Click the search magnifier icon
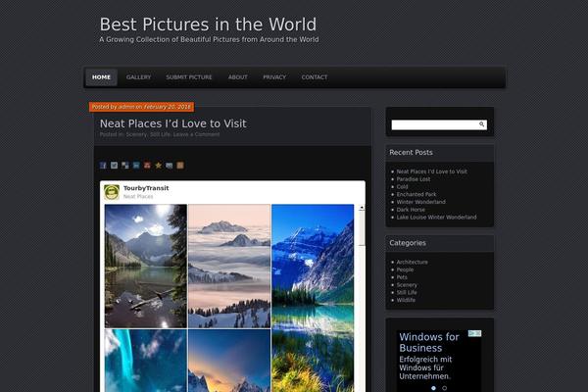Screen dimensions: 588x392 click(x=481, y=124)
